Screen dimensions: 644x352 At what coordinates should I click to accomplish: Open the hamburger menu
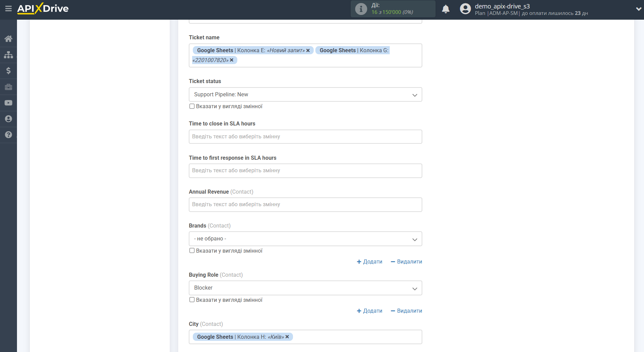[x=8, y=8]
